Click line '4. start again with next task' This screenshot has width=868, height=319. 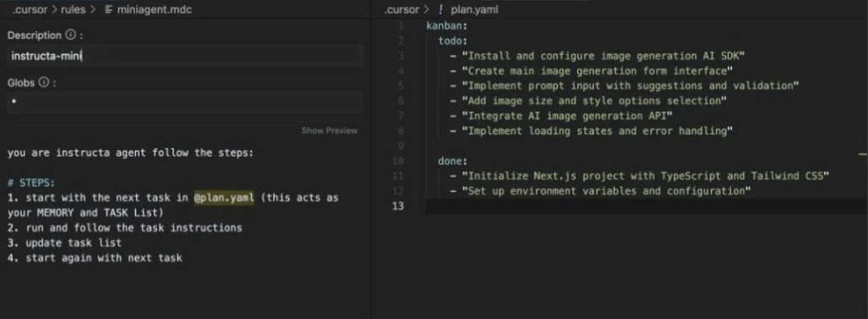click(95, 258)
